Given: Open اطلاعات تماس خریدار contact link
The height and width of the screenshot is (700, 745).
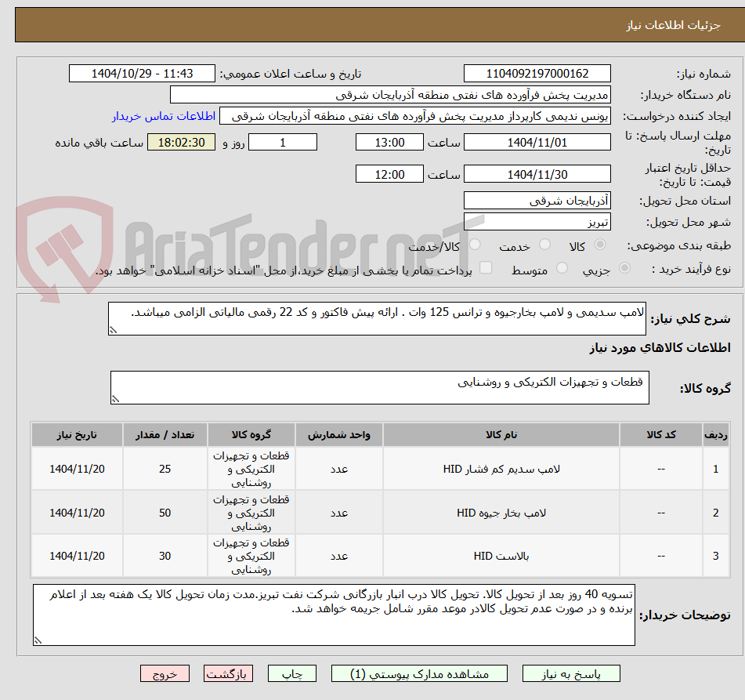Looking at the screenshot, I should (164, 116).
